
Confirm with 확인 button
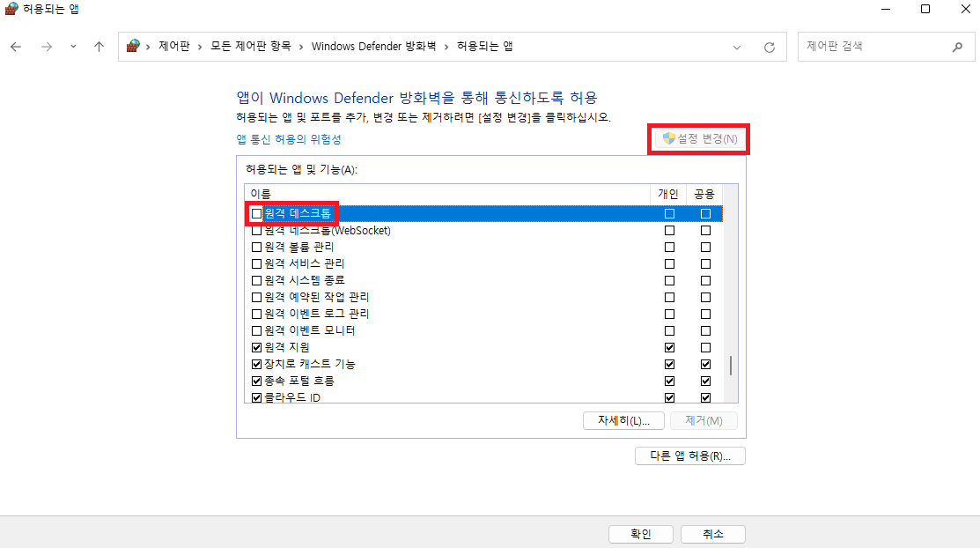point(641,534)
